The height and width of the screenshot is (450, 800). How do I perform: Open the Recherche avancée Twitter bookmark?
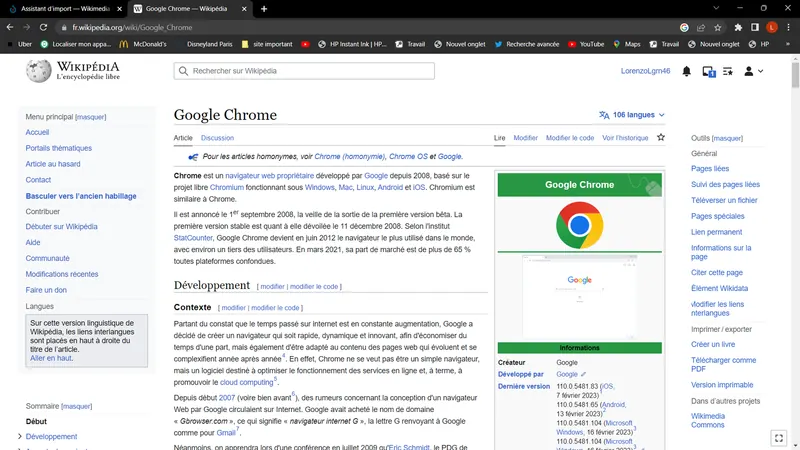[x=527, y=44]
